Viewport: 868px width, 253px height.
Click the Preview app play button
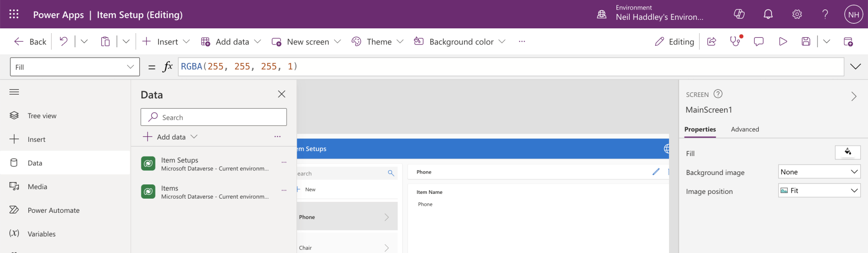pos(783,42)
